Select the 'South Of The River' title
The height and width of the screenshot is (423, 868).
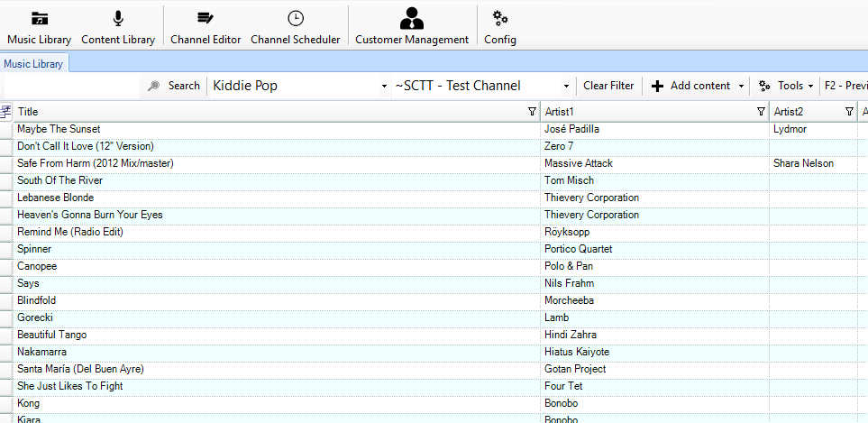59,180
